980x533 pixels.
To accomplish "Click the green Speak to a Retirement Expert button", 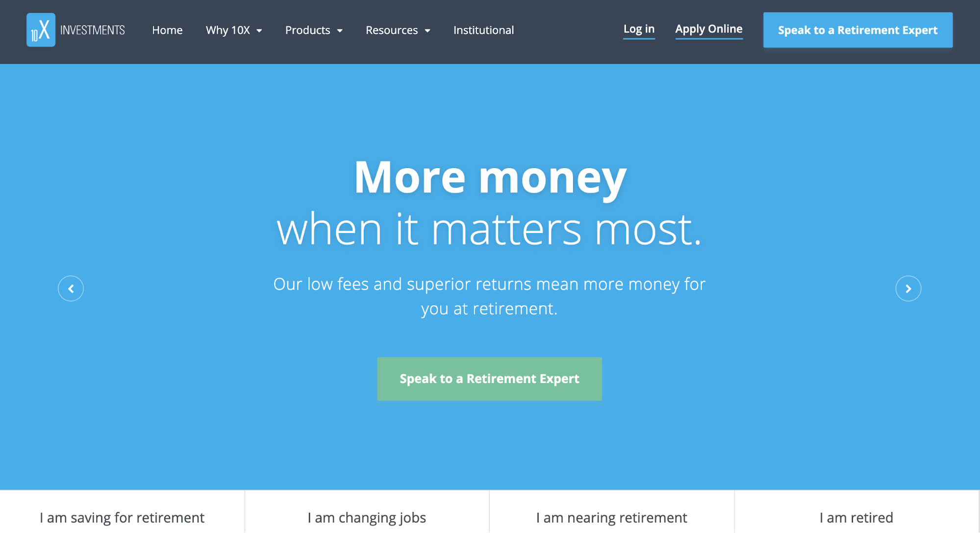I will [489, 379].
